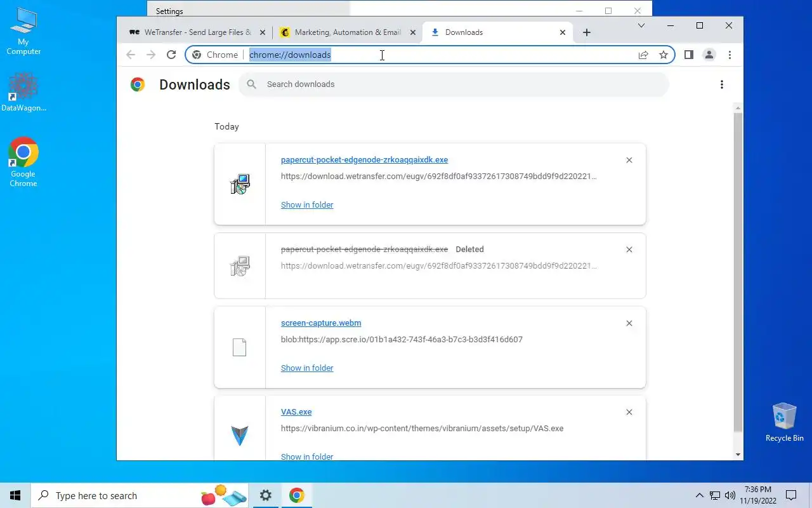
Task: Open the notification center icon
Action: pos(791,496)
